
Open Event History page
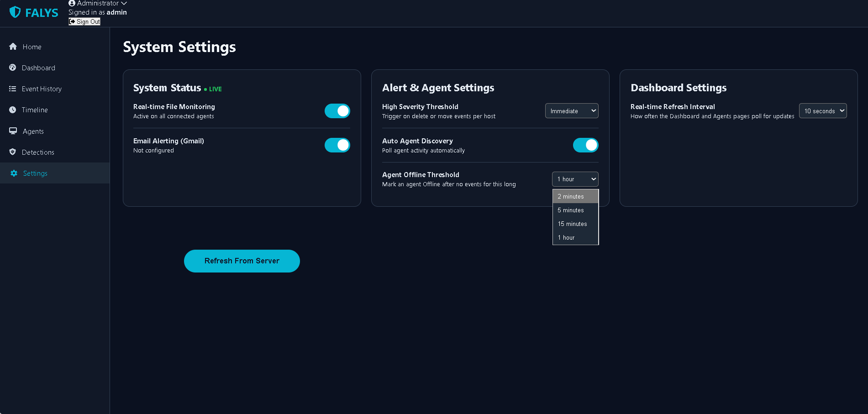[x=55, y=89]
